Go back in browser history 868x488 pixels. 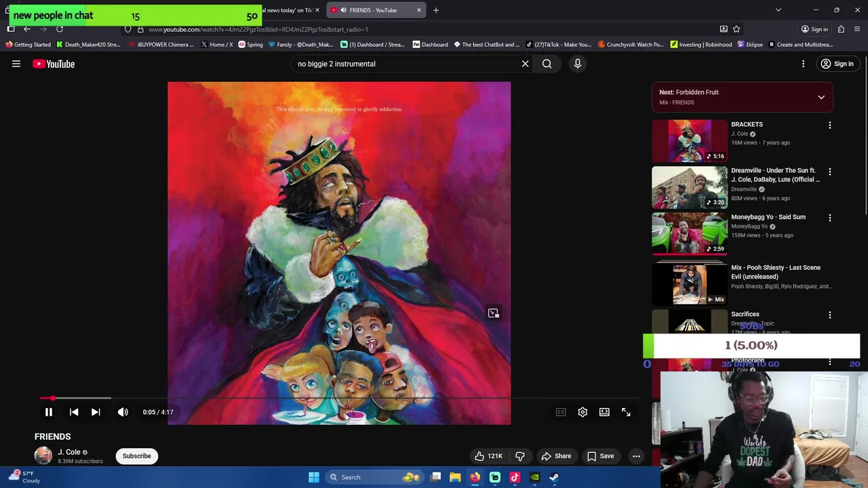[27, 29]
